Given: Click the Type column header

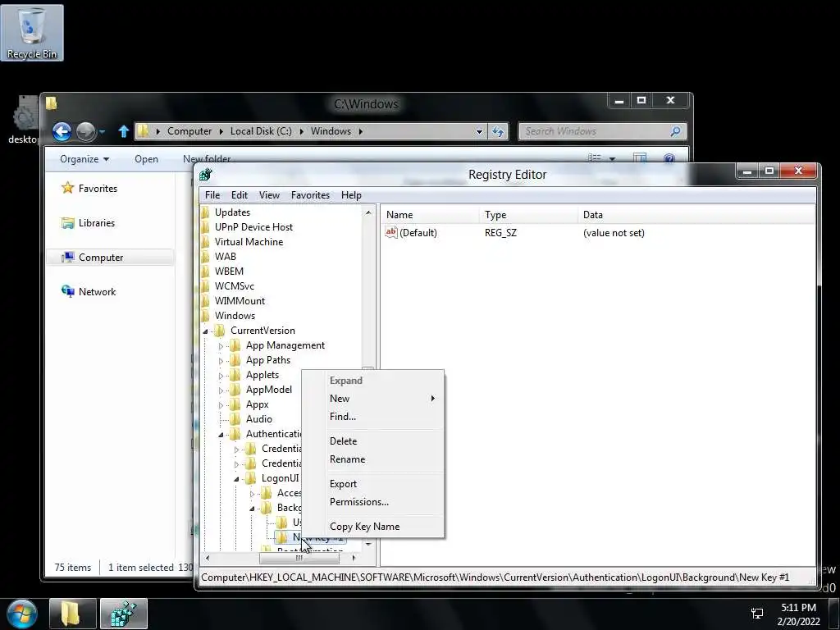Looking at the screenshot, I should click(x=529, y=215).
